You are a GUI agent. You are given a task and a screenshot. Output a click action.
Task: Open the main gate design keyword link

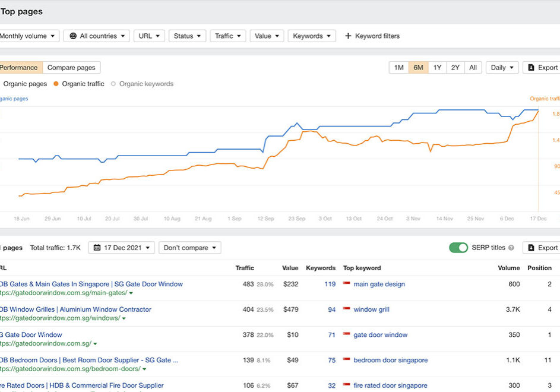coord(379,284)
